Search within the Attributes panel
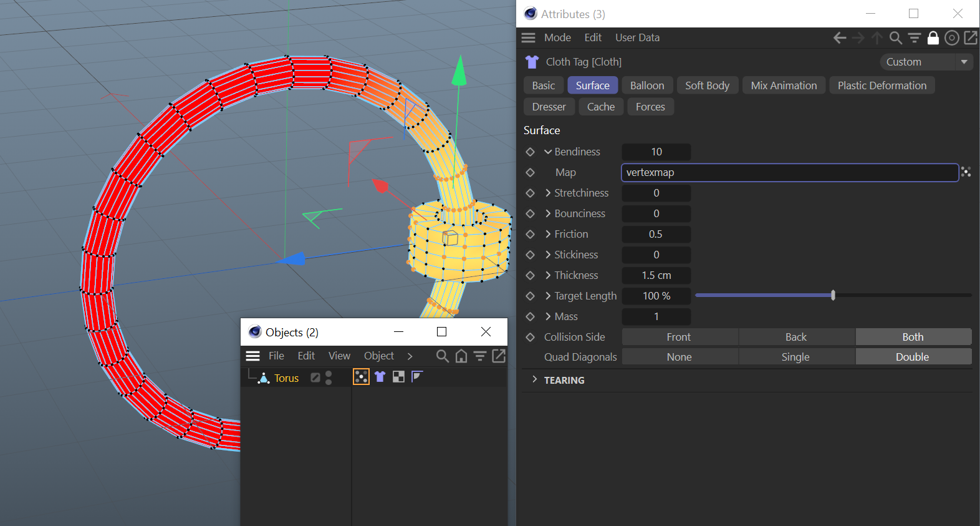 pos(896,38)
